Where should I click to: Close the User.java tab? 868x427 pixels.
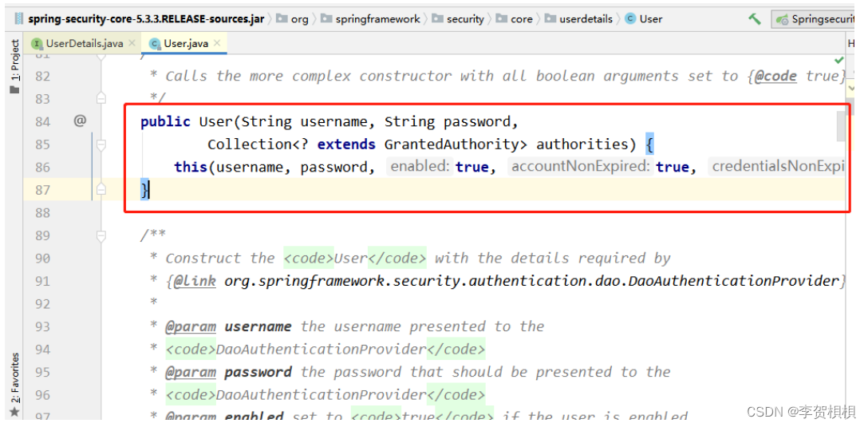[217, 42]
